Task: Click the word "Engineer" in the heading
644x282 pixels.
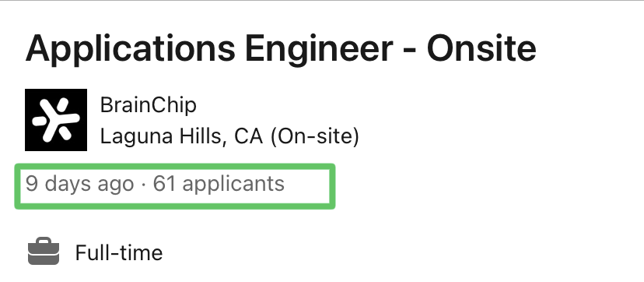Action: (319, 49)
